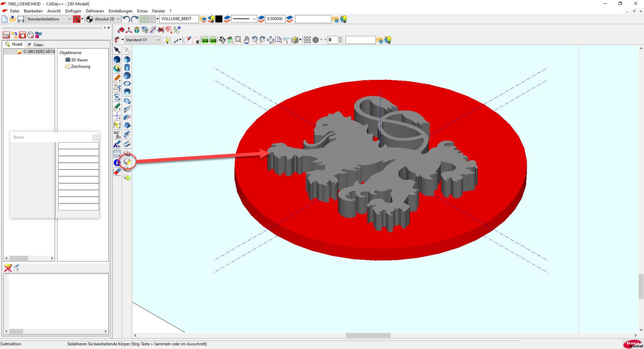
Task: Toggle the shaded cube display mode
Action: 294,40
